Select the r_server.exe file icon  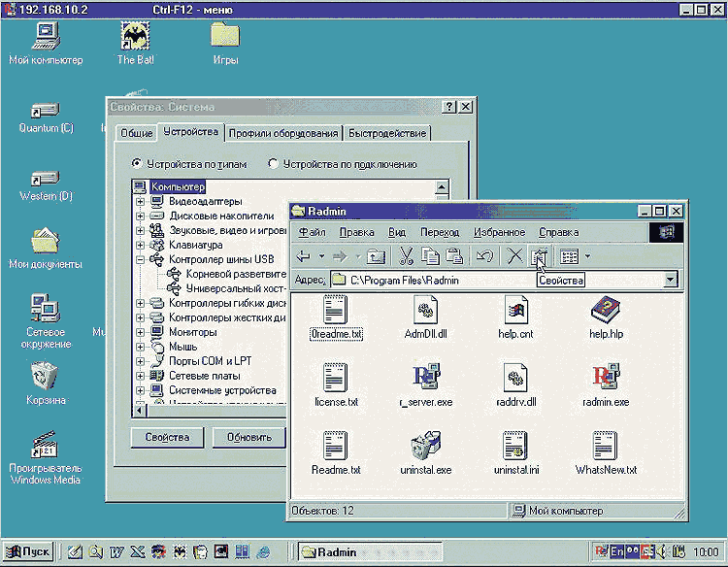coord(425,378)
